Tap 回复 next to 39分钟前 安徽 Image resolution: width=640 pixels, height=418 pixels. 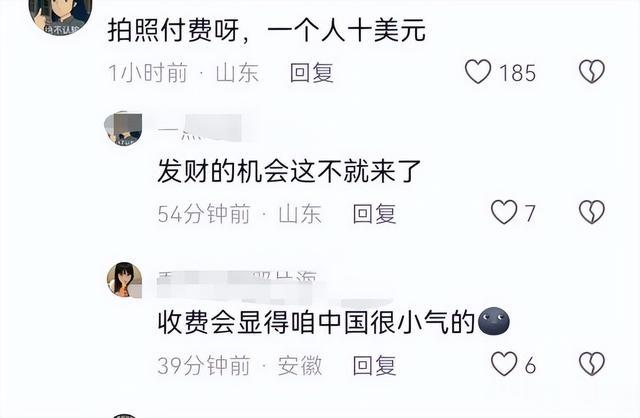click(374, 365)
